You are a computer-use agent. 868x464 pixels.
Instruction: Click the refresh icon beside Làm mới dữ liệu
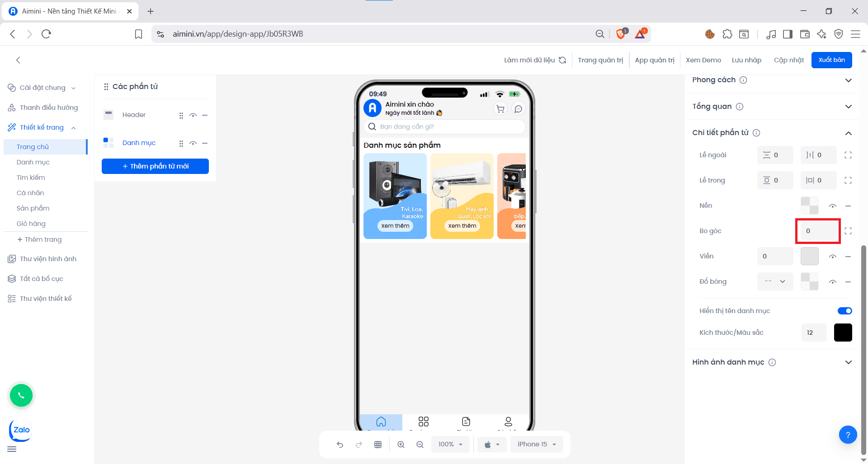[x=562, y=60]
